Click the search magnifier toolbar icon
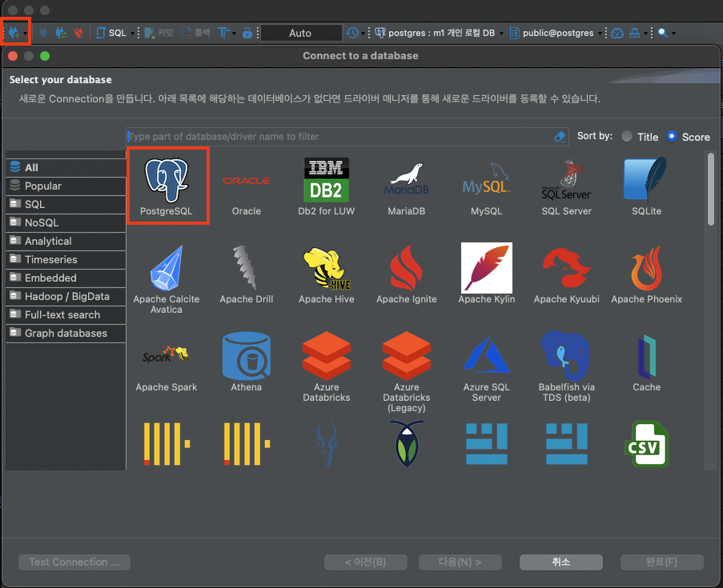723x588 pixels. click(x=663, y=33)
